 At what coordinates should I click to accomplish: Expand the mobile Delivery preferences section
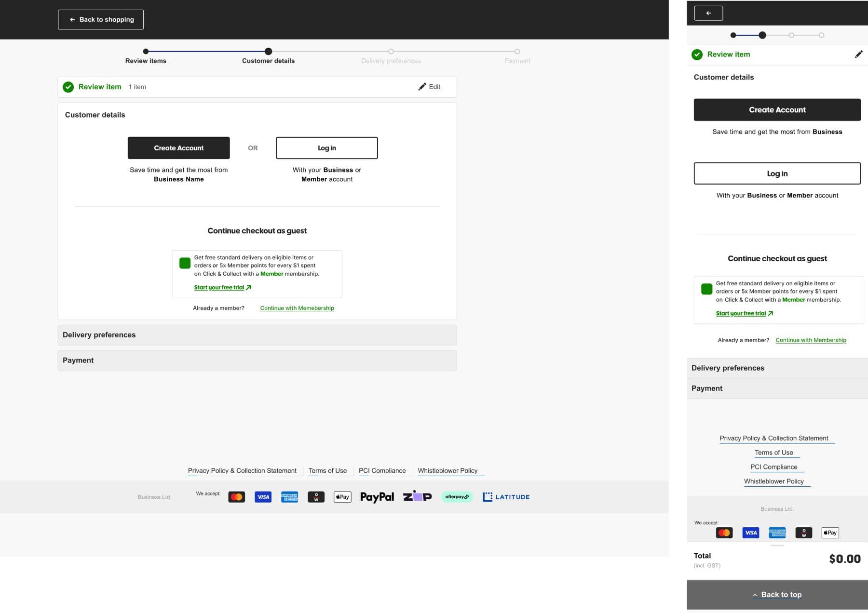click(x=777, y=368)
